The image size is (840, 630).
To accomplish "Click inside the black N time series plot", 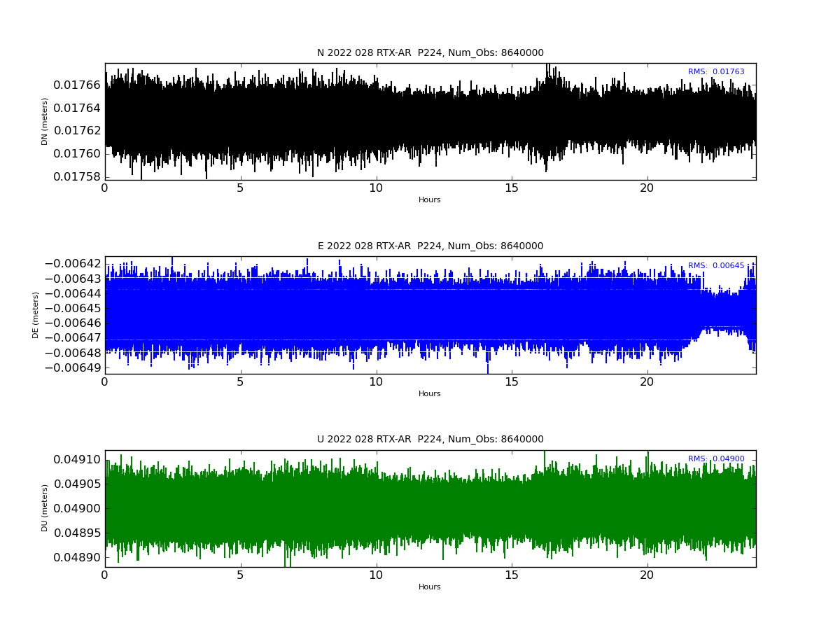I will point(430,122).
